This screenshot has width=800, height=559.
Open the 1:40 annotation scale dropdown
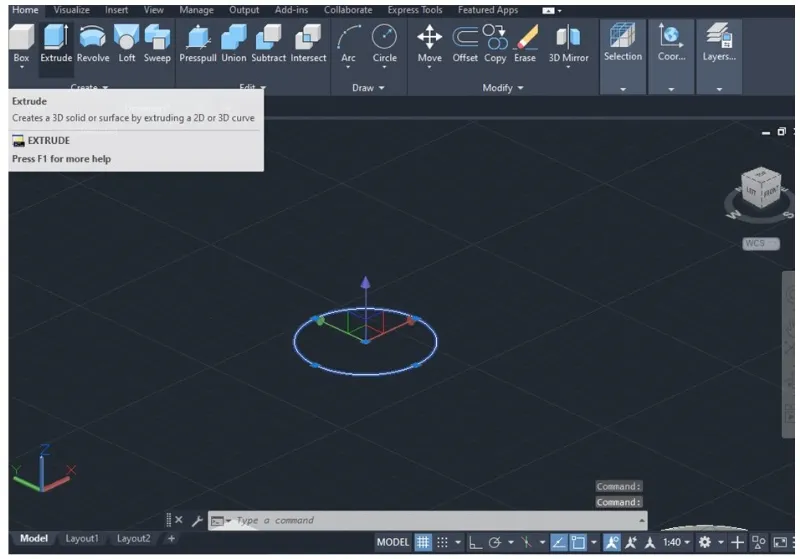pos(677,542)
